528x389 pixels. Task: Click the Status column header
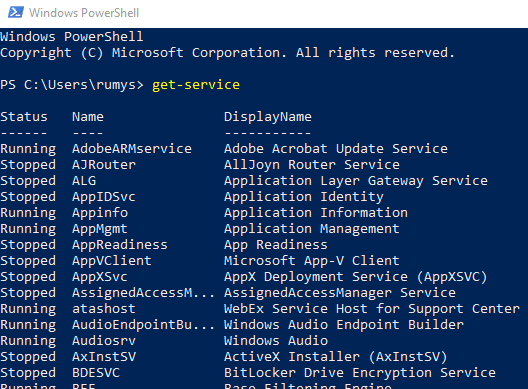point(24,117)
